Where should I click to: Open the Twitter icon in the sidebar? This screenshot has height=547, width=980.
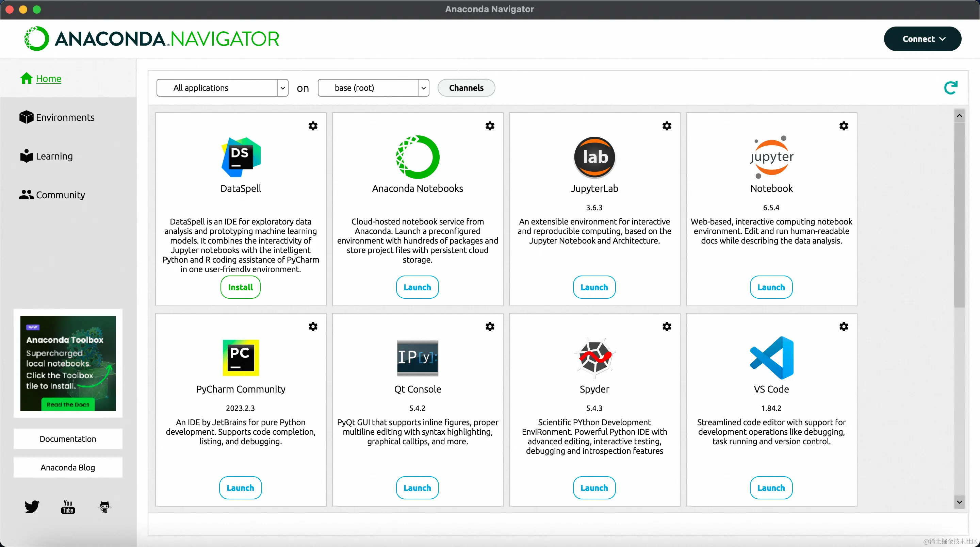click(32, 506)
